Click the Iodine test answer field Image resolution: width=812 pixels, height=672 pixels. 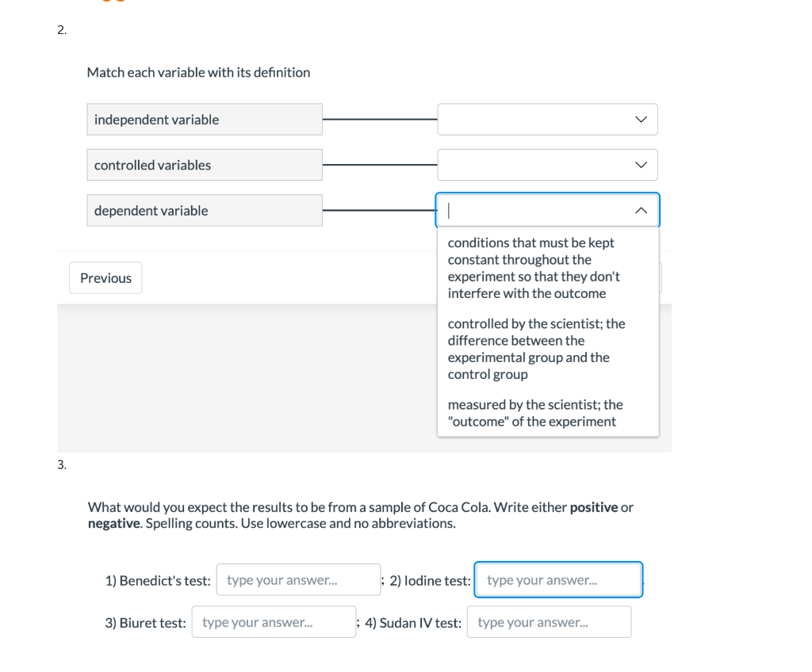pyautogui.click(x=557, y=579)
